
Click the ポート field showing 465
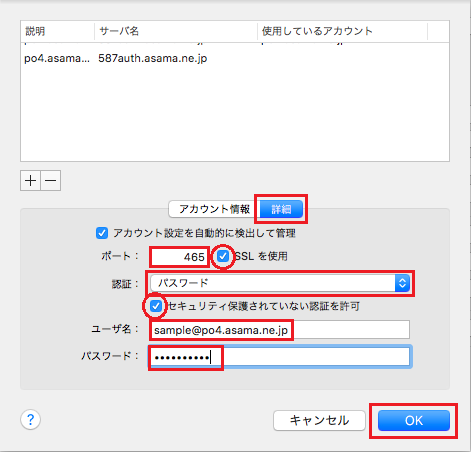pos(179,257)
